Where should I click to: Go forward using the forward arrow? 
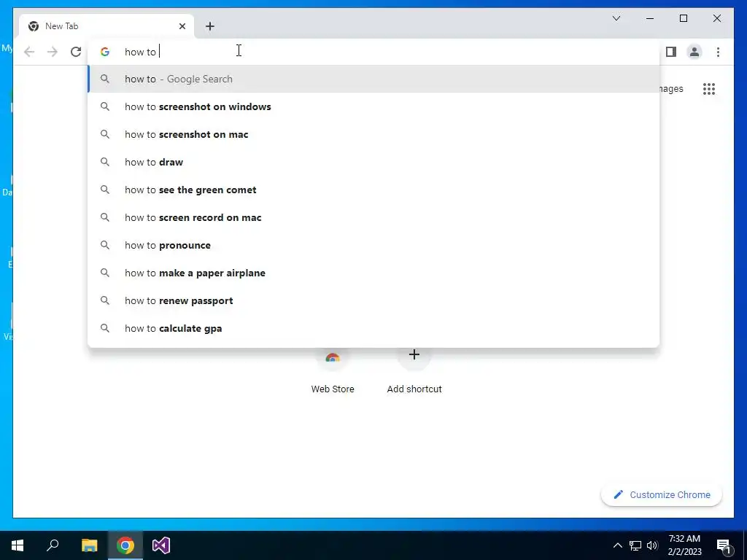tap(53, 52)
